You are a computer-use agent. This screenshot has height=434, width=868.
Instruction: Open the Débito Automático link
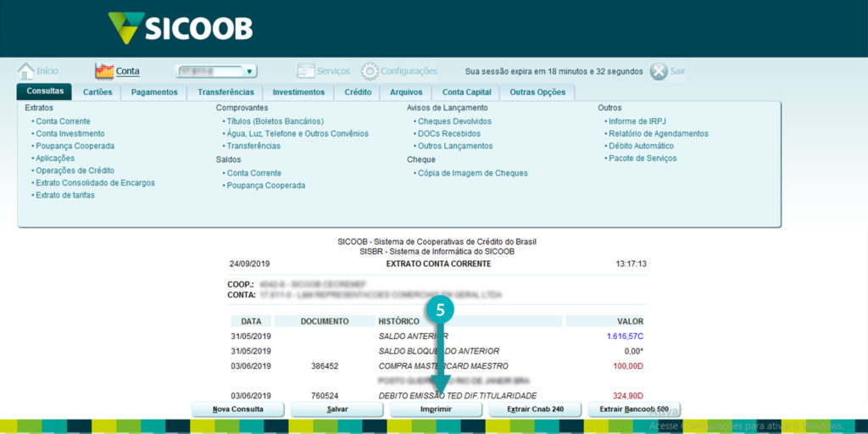pos(641,146)
